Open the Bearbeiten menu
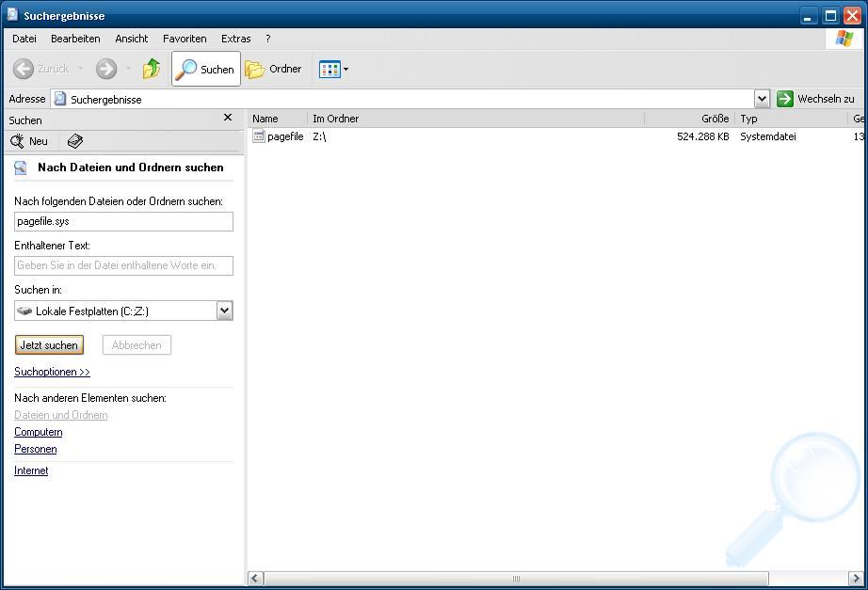 pos(75,39)
